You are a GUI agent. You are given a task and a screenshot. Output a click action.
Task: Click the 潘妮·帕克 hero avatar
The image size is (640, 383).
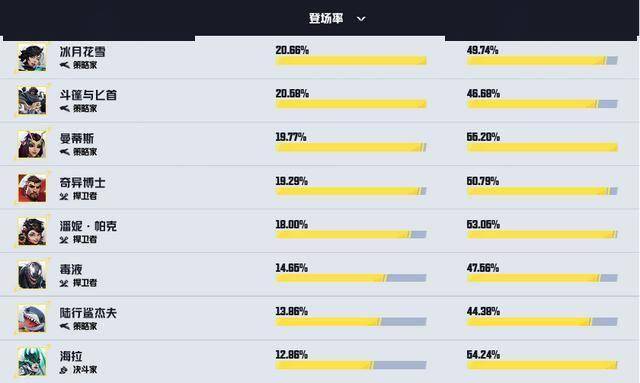[x=32, y=231]
